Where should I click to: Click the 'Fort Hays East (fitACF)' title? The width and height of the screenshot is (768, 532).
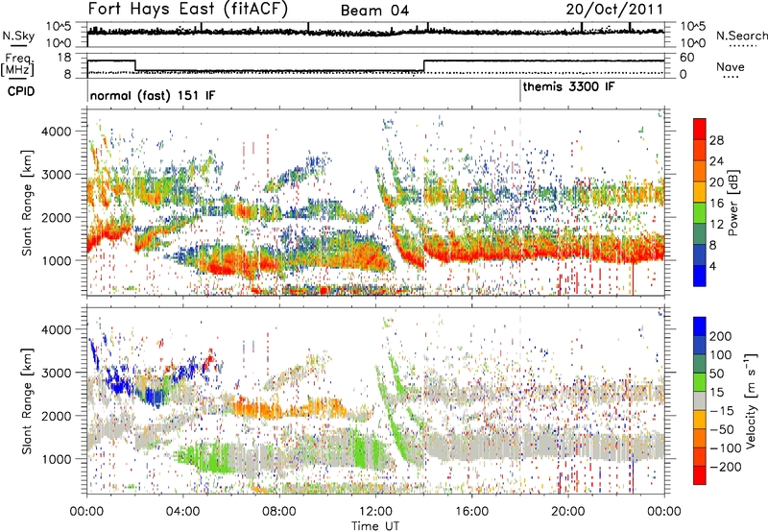[x=187, y=10]
